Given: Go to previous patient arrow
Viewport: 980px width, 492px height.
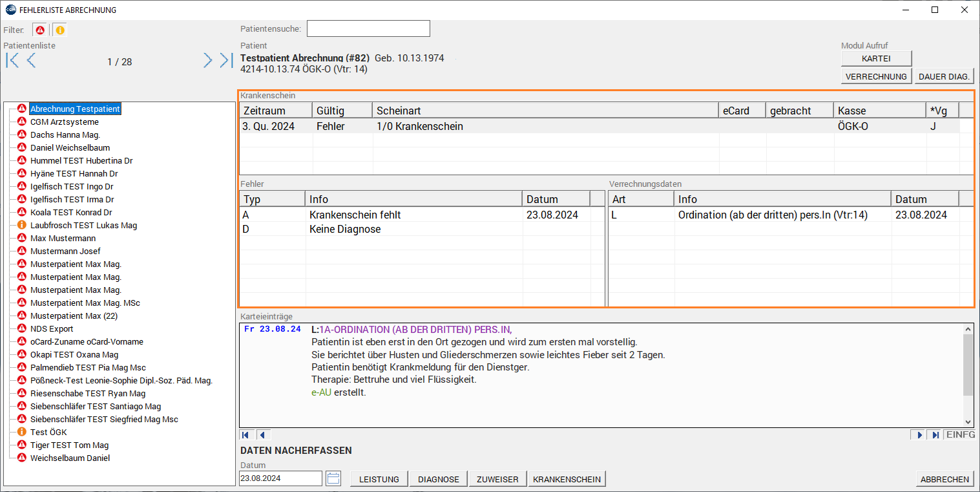Looking at the screenshot, I should coord(30,61).
